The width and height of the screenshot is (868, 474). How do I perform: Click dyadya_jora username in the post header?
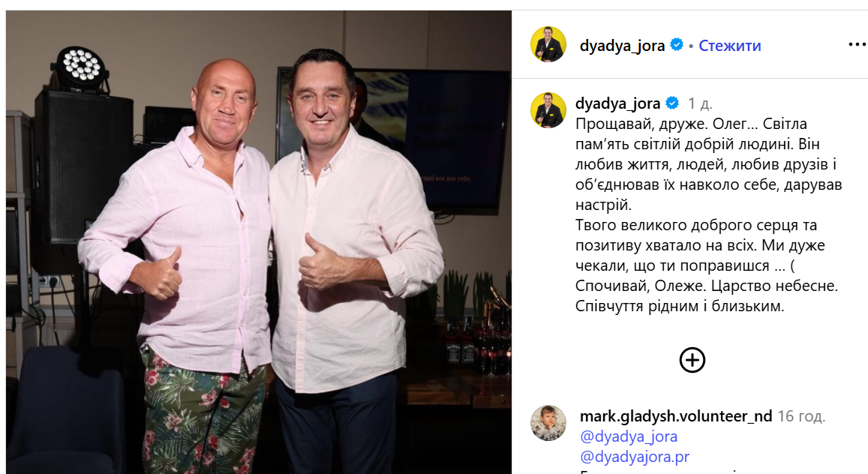tap(622, 45)
